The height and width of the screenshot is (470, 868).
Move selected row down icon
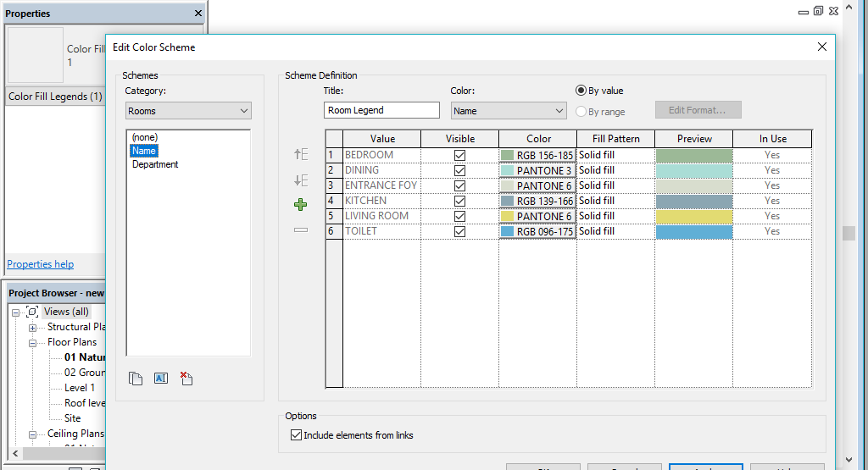301,180
